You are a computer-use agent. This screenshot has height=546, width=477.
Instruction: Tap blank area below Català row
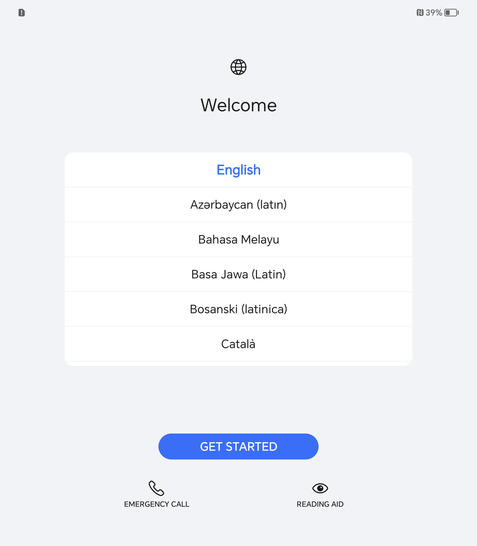238,364
